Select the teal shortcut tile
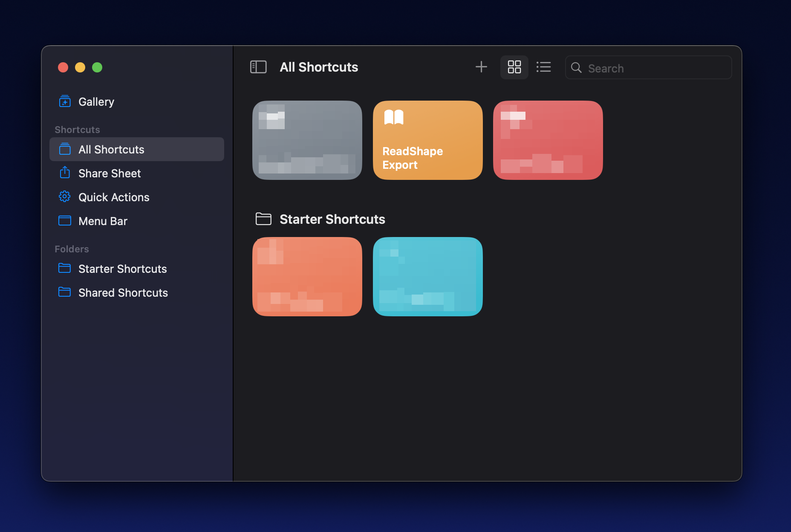This screenshot has width=791, height=532. point(427,277)
